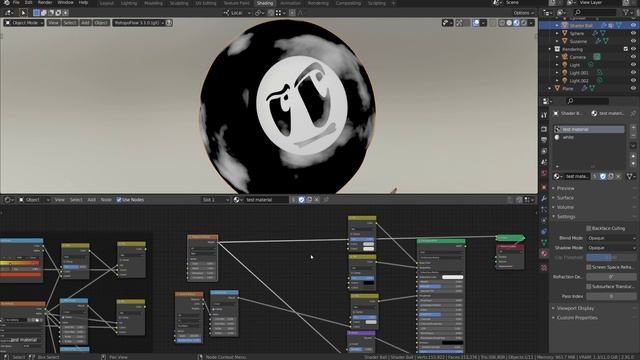The image size is (640, 360).
Task: Expand the Sphere item in outliner
Action: pos(557,33)
